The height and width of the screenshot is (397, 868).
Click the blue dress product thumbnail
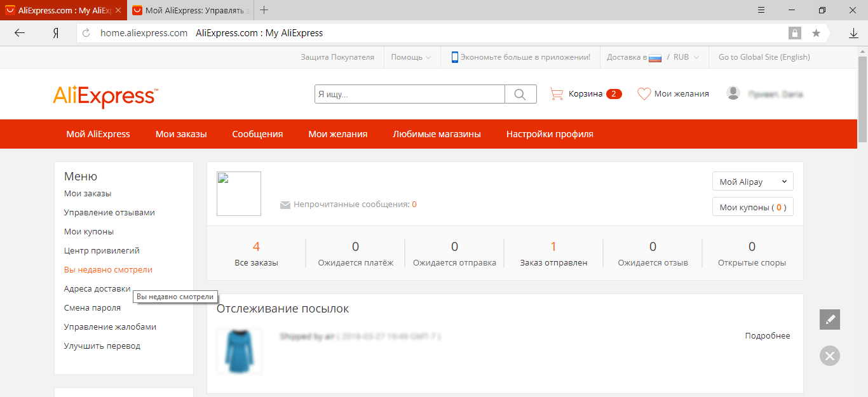pyautogui.click(x=239, y=351)
